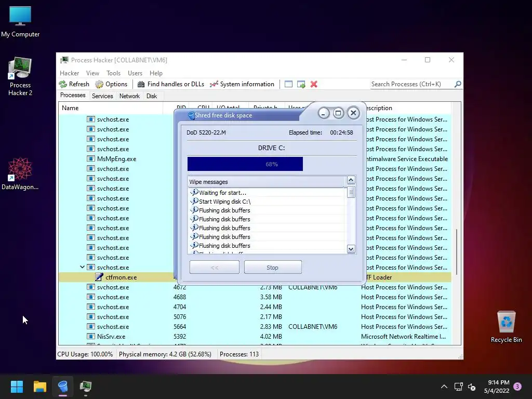This screenshot has width=532, height=399.
Task: Open System information graph button
Action: pos(242,84)
